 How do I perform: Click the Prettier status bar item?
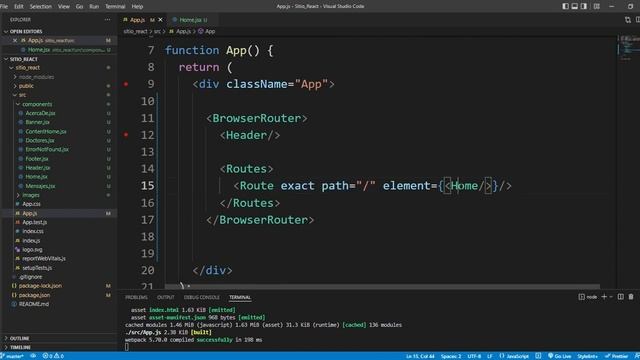click(617, 356)
